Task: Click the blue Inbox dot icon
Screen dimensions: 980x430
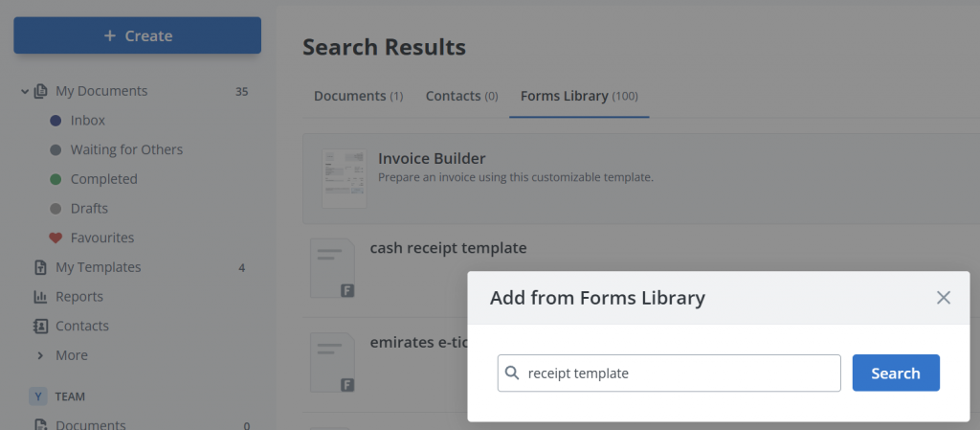Action: click(x=56, y=121)
